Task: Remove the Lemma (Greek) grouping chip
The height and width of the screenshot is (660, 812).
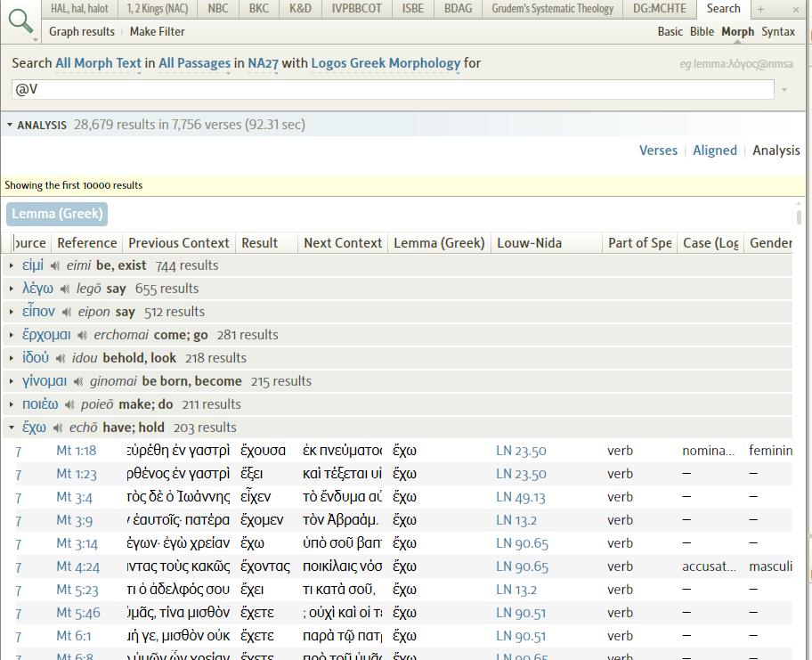Action: pyautogui.click(x=57, y=214)
